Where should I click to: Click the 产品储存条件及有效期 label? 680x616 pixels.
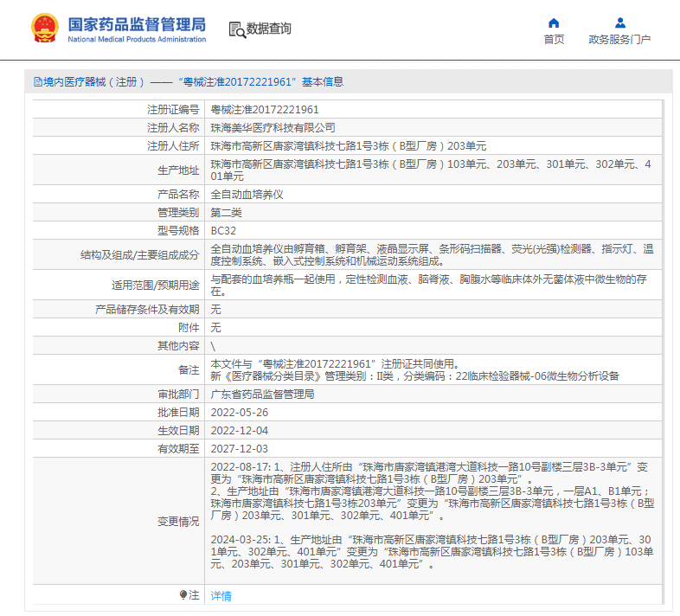tap(147, 310)
